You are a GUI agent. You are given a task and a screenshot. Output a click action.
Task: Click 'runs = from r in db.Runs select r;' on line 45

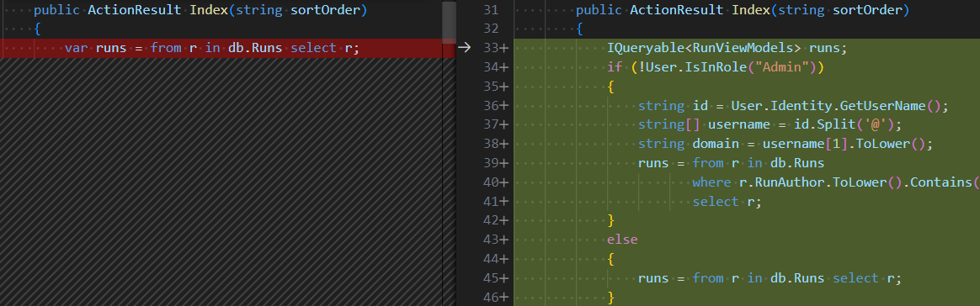(x=770, y=278)
